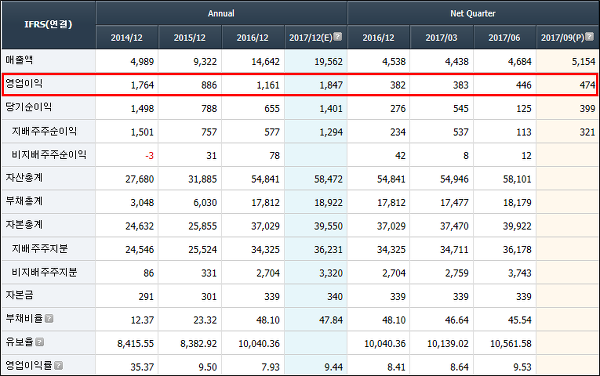Select the Annual header group
The image size is (600, 376).
[221, 13]
